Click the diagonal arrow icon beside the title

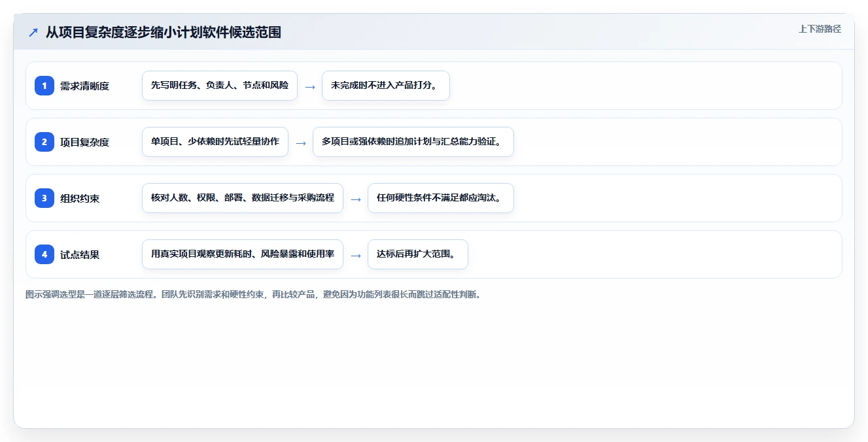click(x=33, y=32)
